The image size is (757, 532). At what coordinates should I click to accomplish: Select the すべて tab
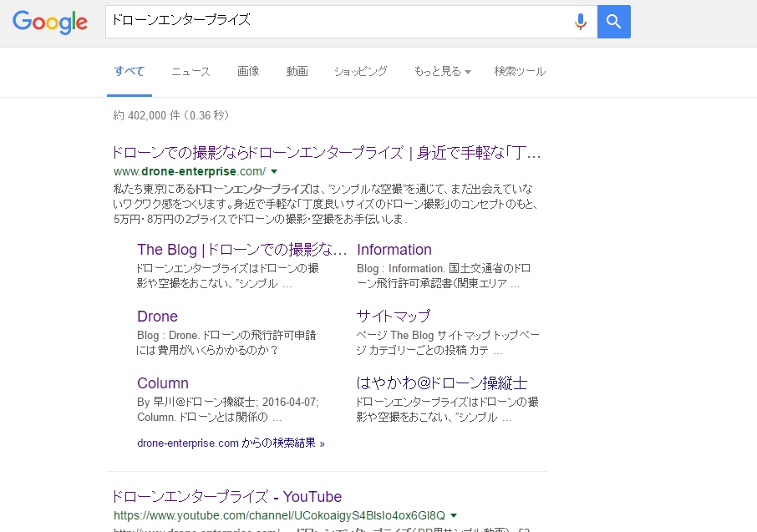(129, 72)
